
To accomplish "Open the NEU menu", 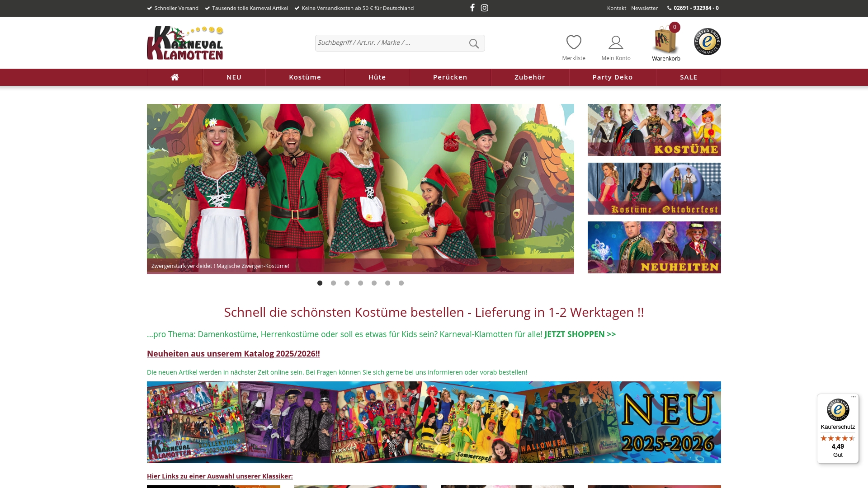I will 234,77.
